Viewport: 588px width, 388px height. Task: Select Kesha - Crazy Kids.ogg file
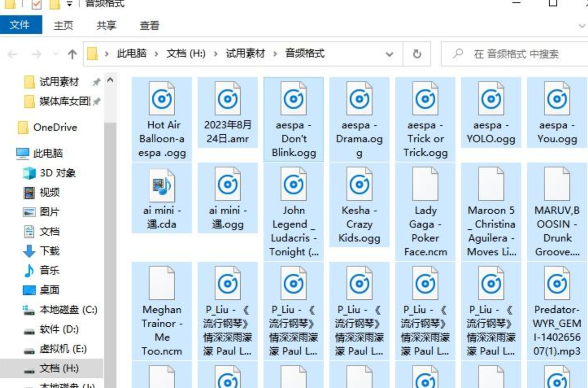coord(359,205)
